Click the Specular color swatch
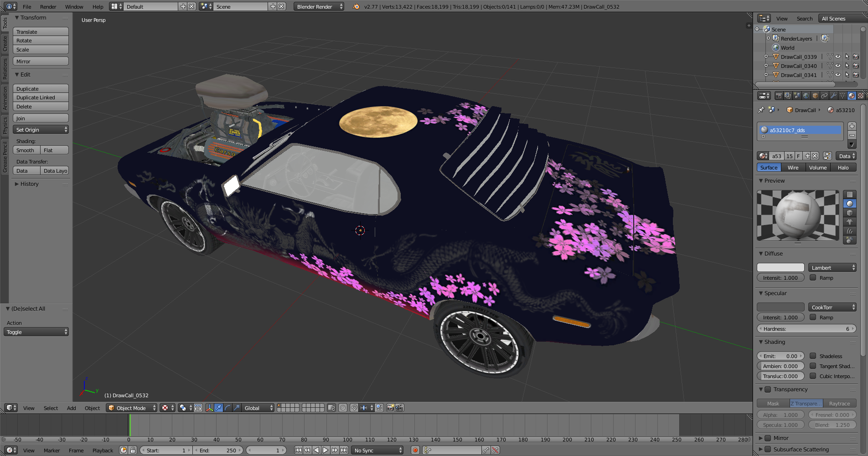The height and width of the screenshot is (456, 868). click(x=780, y=307)
